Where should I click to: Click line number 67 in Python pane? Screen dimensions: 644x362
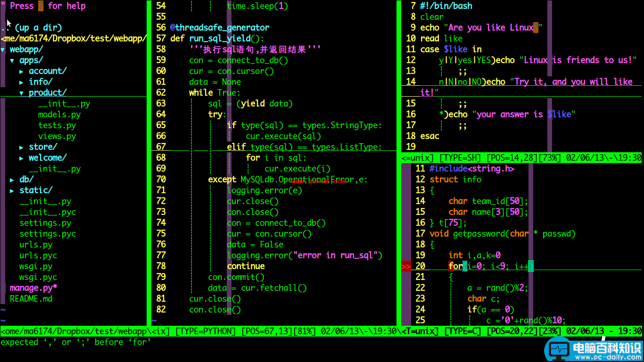click(x=161, y=147)
